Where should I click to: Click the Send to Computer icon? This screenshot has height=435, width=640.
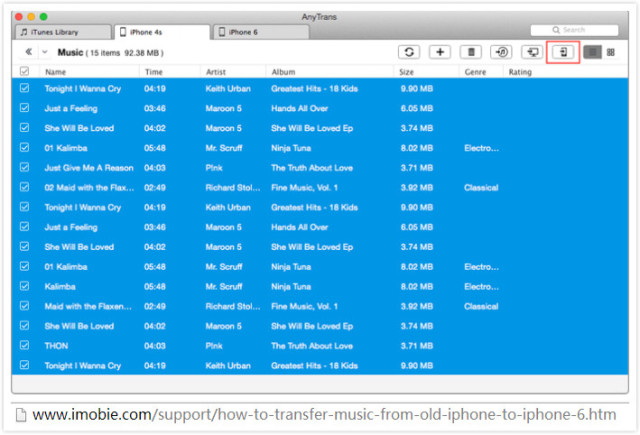[x=532, y=52]
